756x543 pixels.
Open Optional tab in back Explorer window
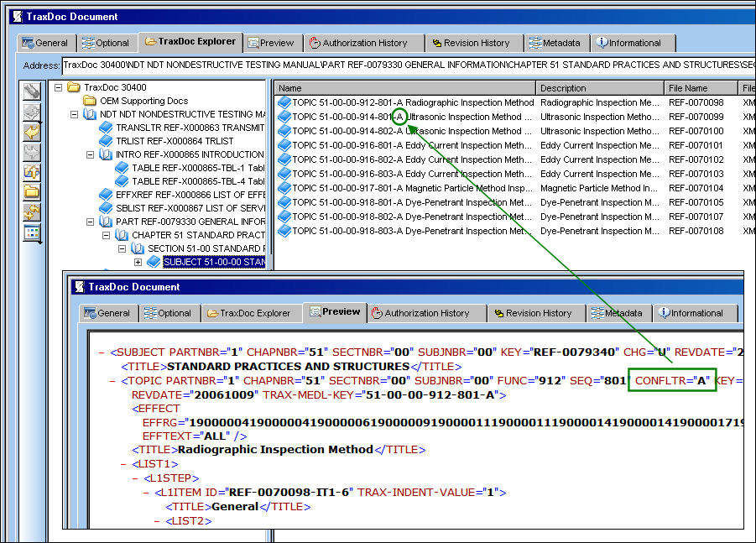coord(107,43)
